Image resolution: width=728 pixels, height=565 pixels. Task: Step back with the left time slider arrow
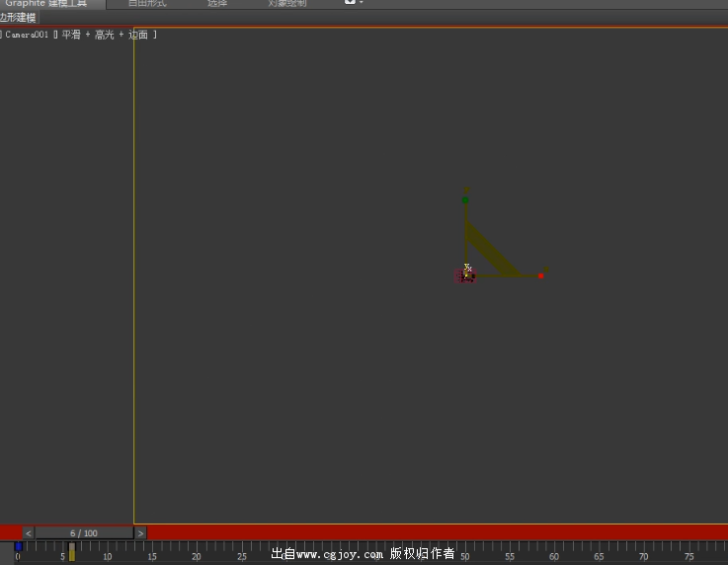(x=28, y=533)
